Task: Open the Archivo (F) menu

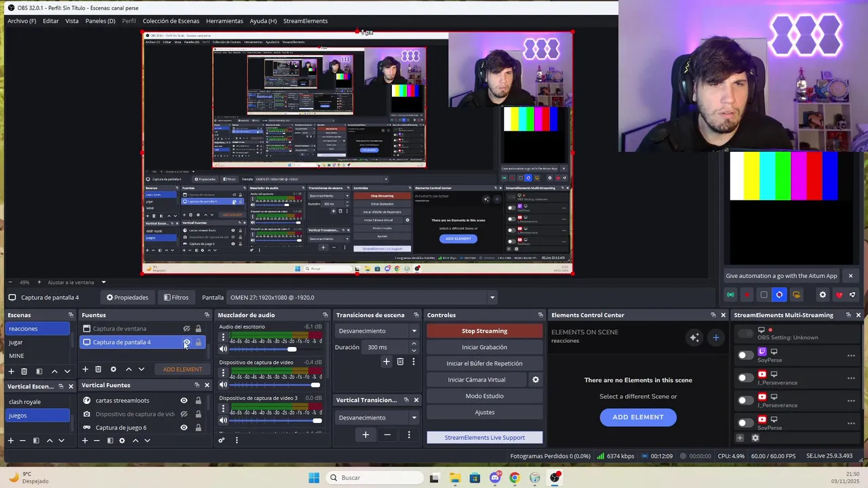Action: coord(22,21)
